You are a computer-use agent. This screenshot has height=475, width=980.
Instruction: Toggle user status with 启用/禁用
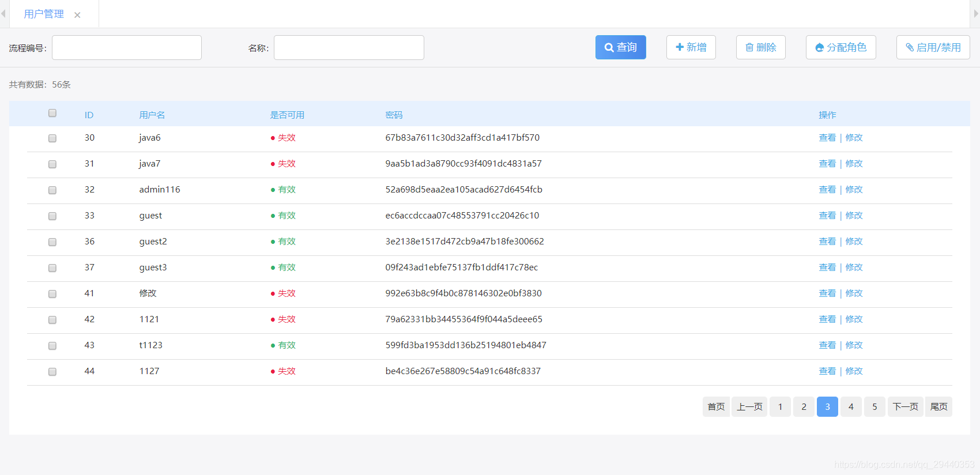point(933,47)
